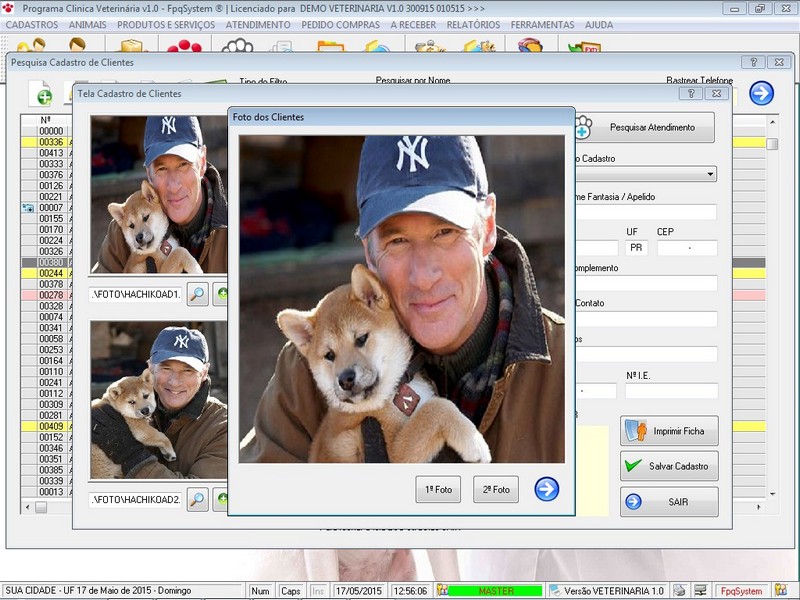Open the ATENDIMENTO menu
This screenshot has height=600, width=800.
click(258, 25)
